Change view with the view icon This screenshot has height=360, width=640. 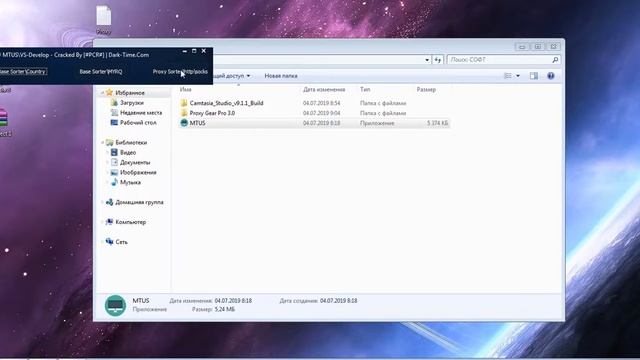508,76
